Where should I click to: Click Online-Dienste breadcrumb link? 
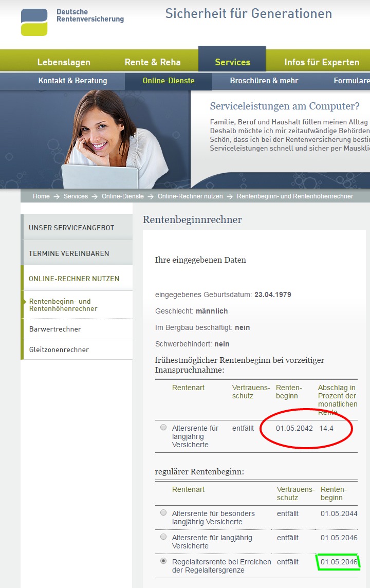pos(123,196)
